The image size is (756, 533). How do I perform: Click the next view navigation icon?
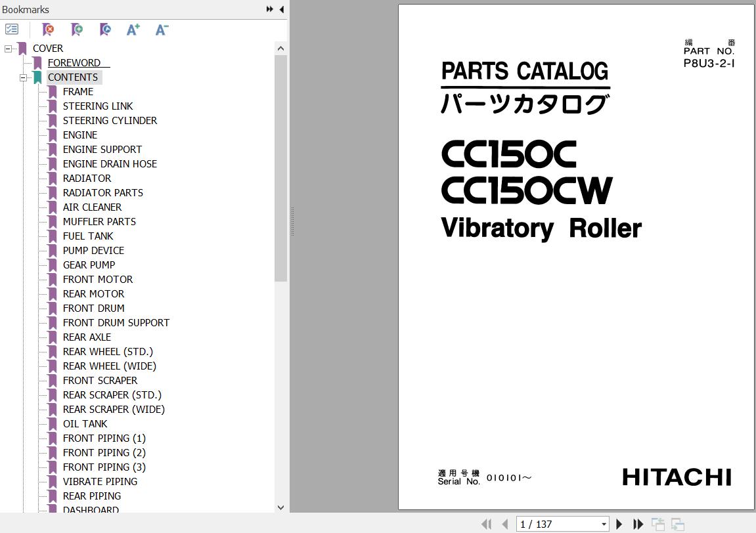point(677,524)
